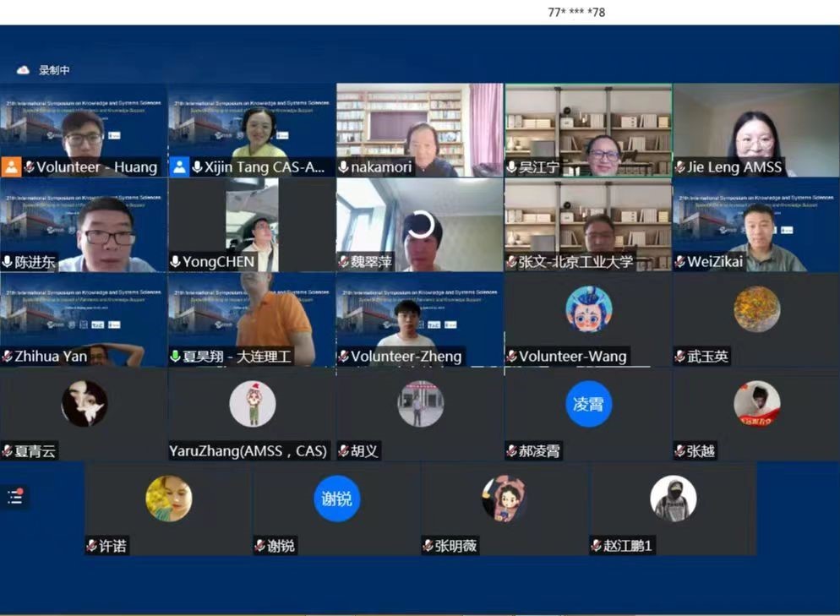The width and height of the screenshot is (840, 616).
Task: Click the microphone icon beside 陈进东
Action: tap(8, 262)
